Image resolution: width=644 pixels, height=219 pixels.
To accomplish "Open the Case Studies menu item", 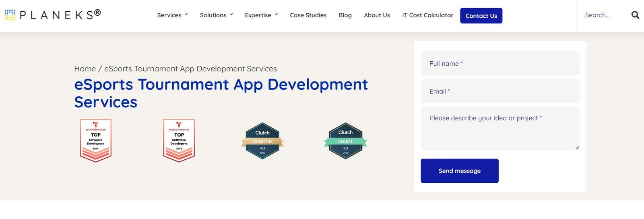I will tap(308, 15).
